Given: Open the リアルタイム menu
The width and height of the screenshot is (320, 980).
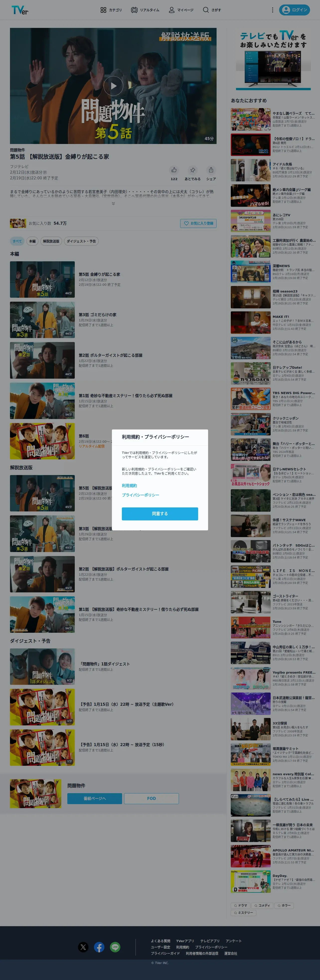Looking at the screenshot, I should coord(145,10).
